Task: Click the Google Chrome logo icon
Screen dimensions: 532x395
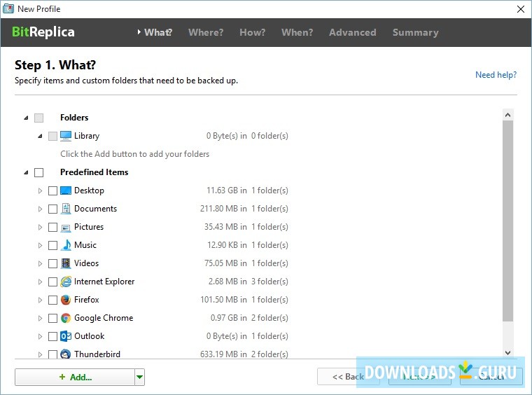Action: pyautogui.click(x=66, y=318)
